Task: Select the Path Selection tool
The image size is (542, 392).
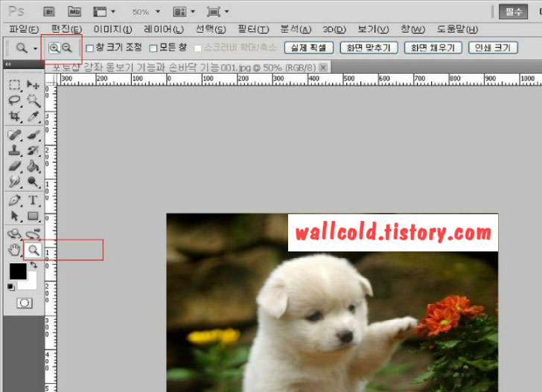Action: click(14, 216)
